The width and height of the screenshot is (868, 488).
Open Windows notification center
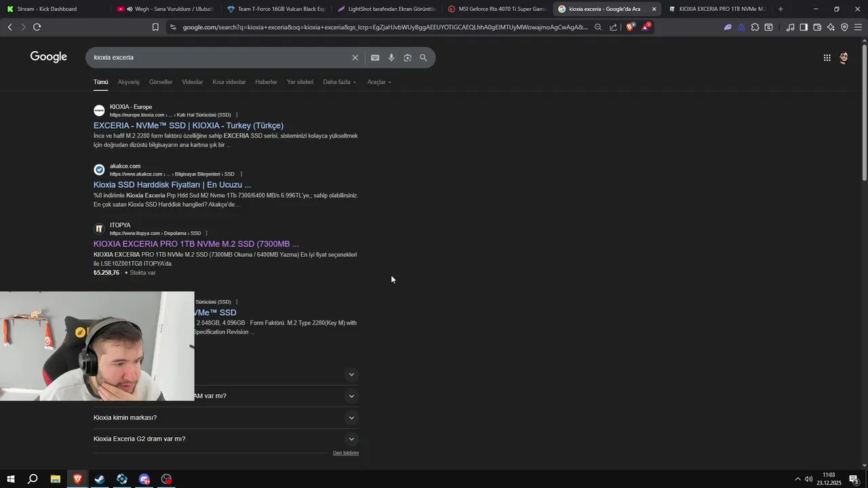click(854, 479)
